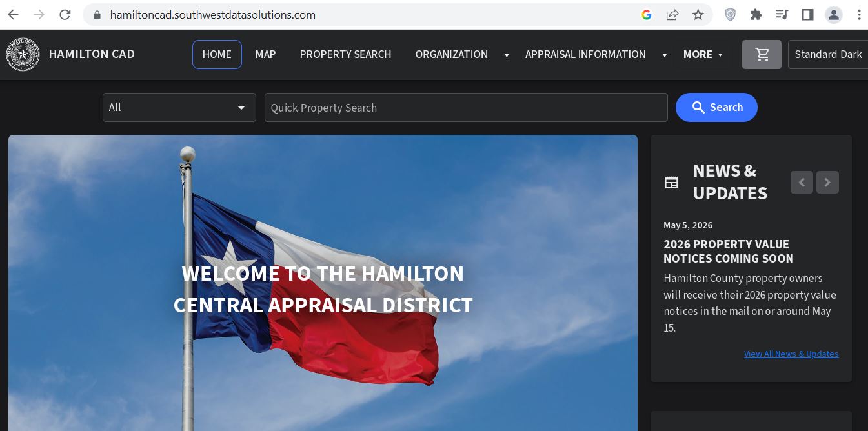868x431 pixels.
Task: Toggle the browser side panel icon
Action: point(807,14)
